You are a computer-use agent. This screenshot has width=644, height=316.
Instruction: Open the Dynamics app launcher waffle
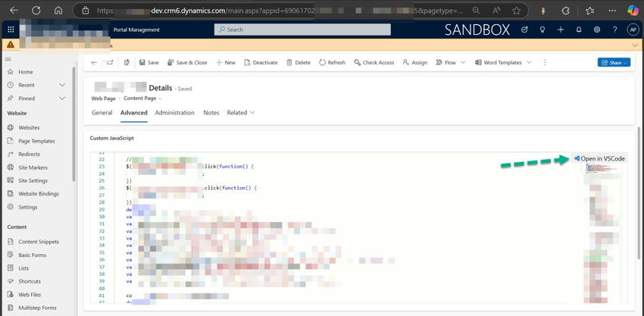click(11, 30)
